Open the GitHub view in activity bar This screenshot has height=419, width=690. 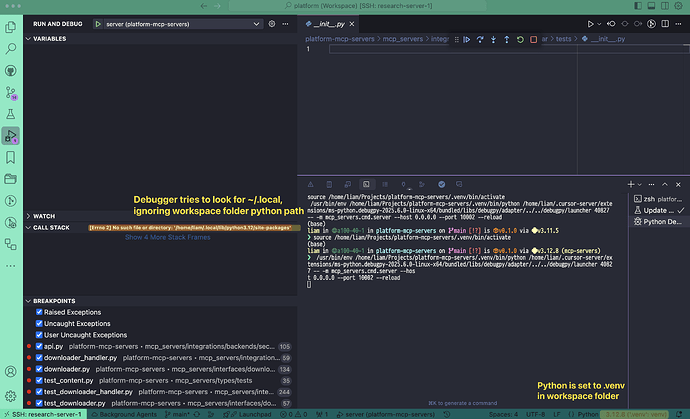[11, 70]
